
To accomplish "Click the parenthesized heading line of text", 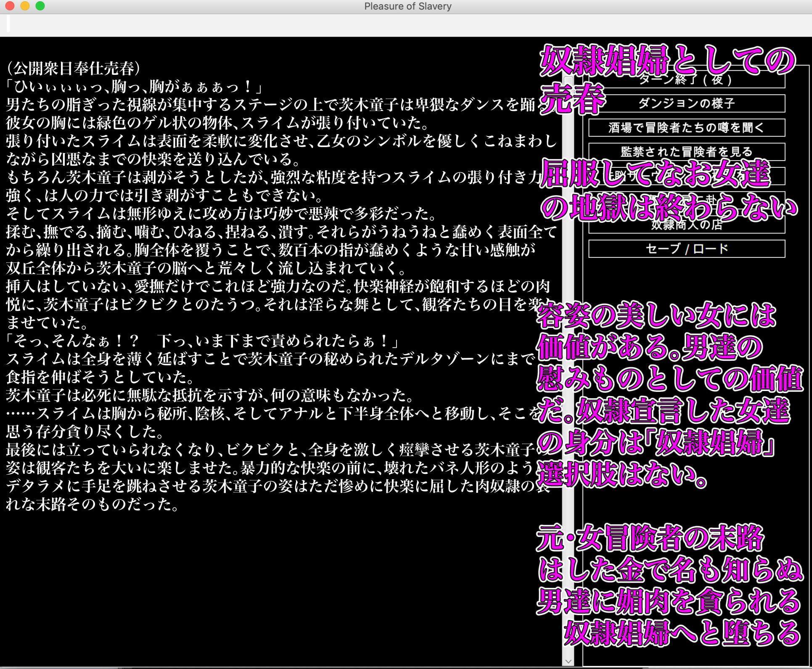I will (x=74, y=68).
